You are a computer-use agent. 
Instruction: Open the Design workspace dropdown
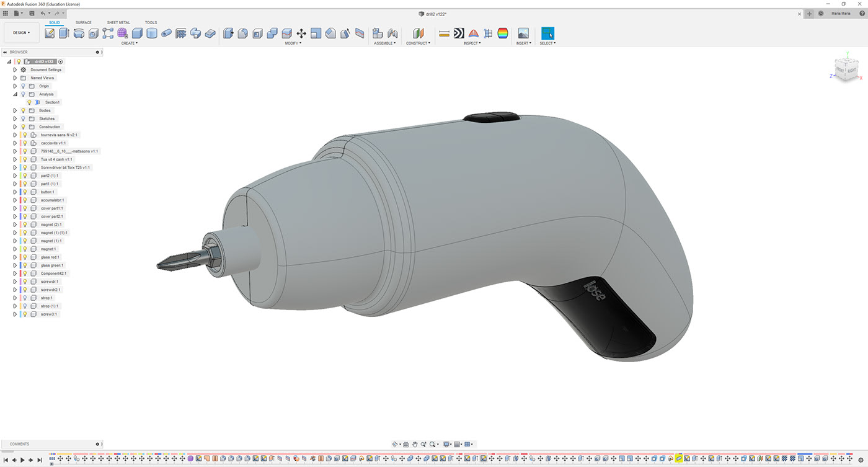pyautogui.click(x=20, y=32)
